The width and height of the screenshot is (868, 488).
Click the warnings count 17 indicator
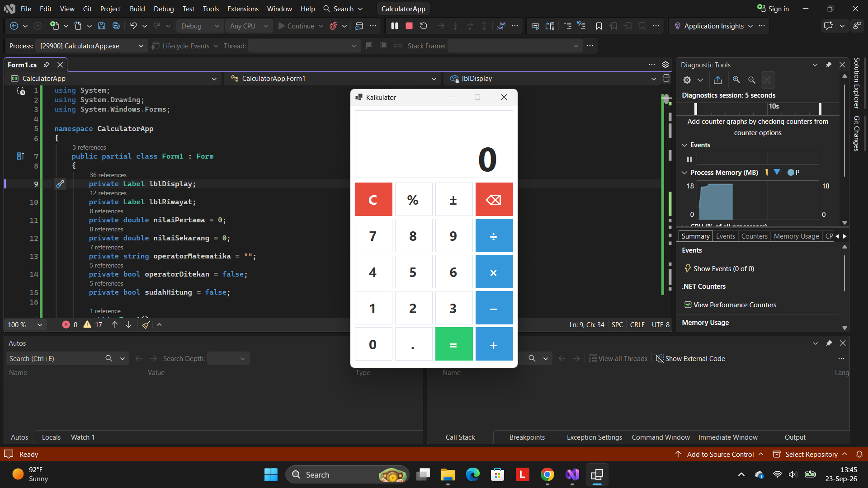tap(93, 325)
